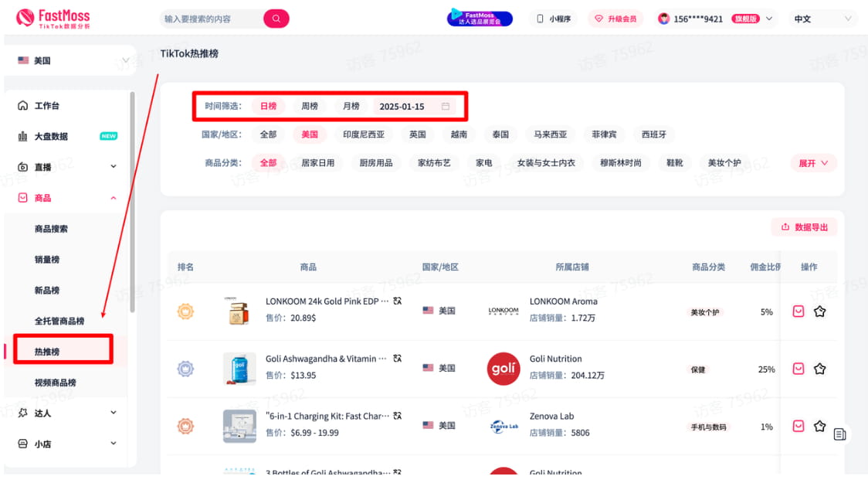Open the calendar date picker icon
The width and height of the screenshot is (868, 483).
pyautogui.click(x=446, y=107)
